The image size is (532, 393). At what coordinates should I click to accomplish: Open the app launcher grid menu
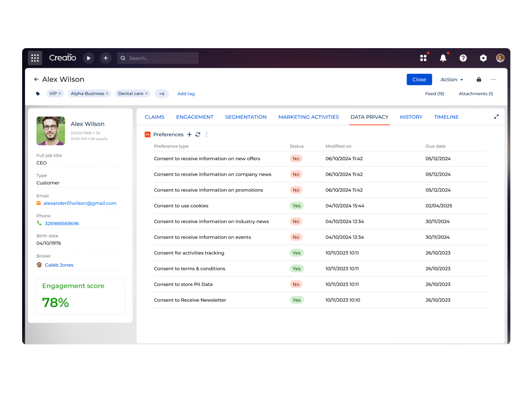[35, 58]
